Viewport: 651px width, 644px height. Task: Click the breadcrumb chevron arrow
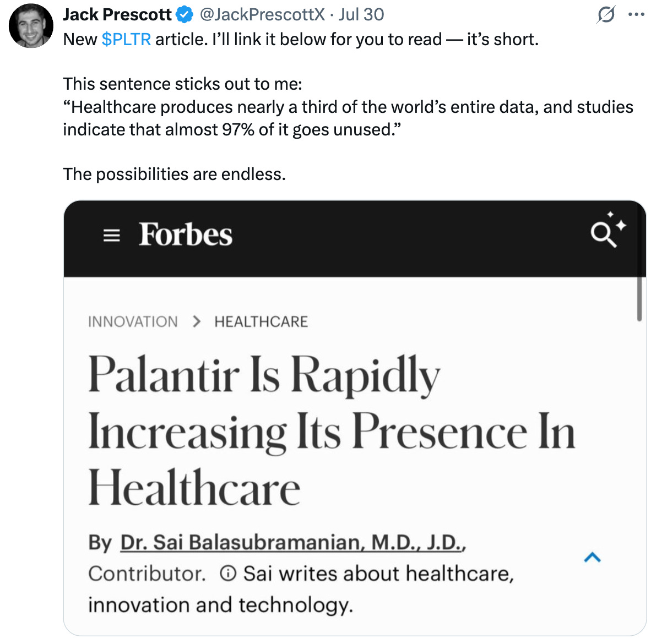pos(197,321)
